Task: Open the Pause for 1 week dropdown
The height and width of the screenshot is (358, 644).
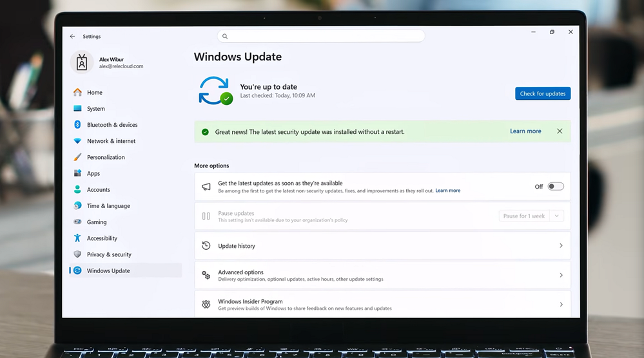Action: pyautogui.click(x=531, y=216)
